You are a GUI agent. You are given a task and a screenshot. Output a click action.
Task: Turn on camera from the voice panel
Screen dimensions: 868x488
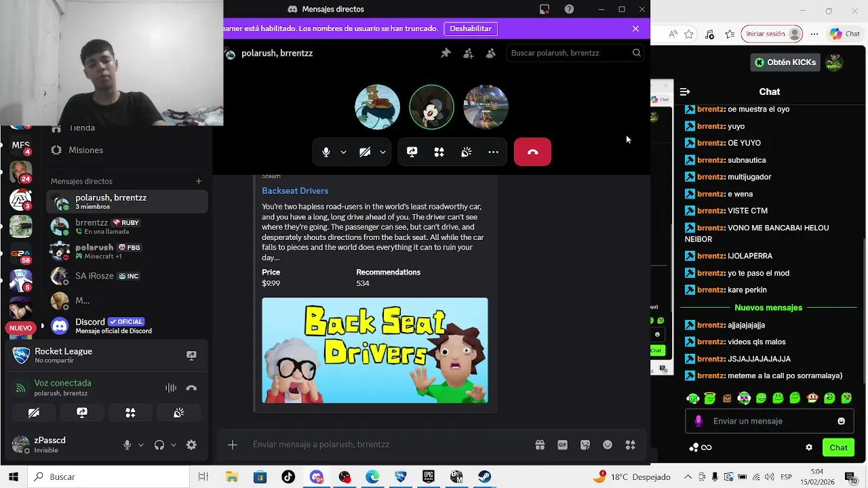pos(34,412)
